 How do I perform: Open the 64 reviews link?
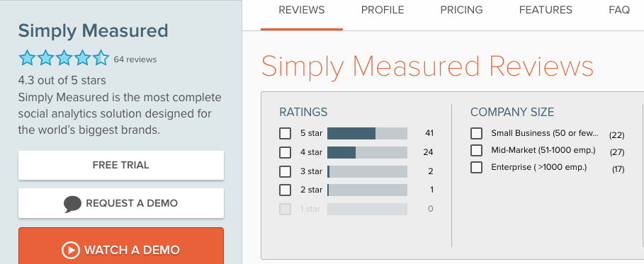(135, 59)
